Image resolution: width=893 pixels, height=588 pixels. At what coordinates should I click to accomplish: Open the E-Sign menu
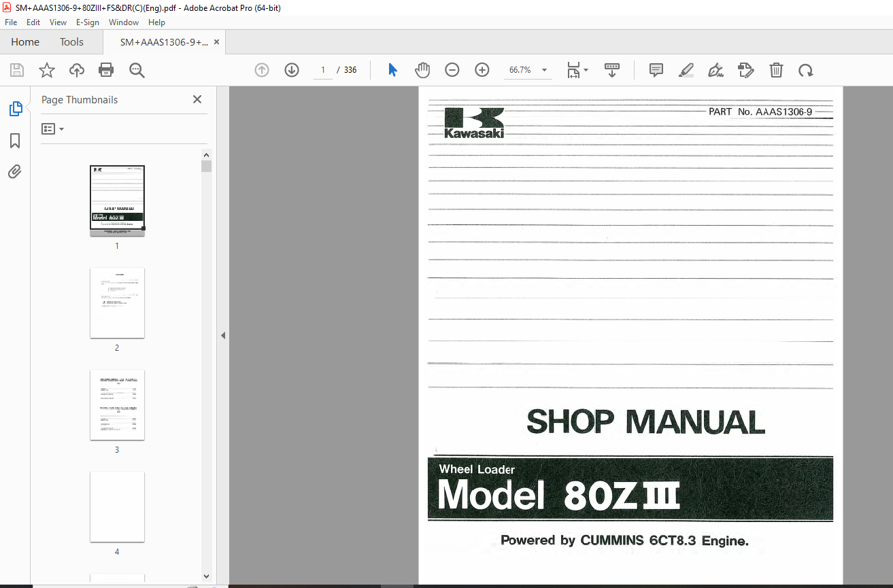pos(88,22)
